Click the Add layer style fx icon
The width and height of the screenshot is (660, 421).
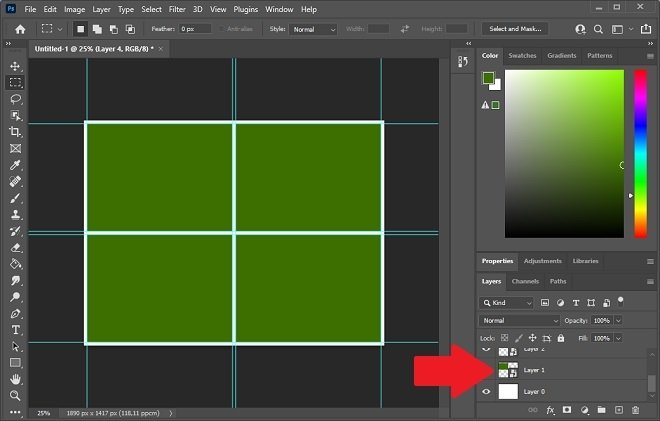[x=550, y=410]
